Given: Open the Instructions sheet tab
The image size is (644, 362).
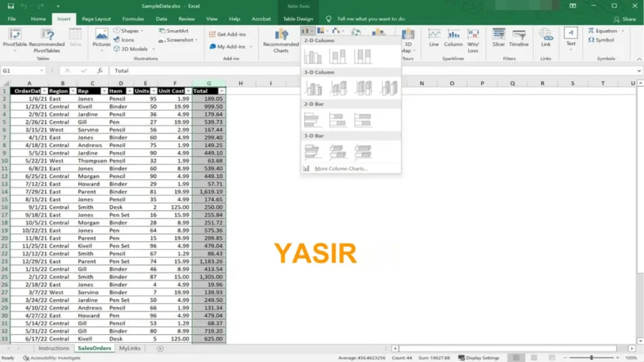Looking at the screenshot, I should [x=54, y=348].
